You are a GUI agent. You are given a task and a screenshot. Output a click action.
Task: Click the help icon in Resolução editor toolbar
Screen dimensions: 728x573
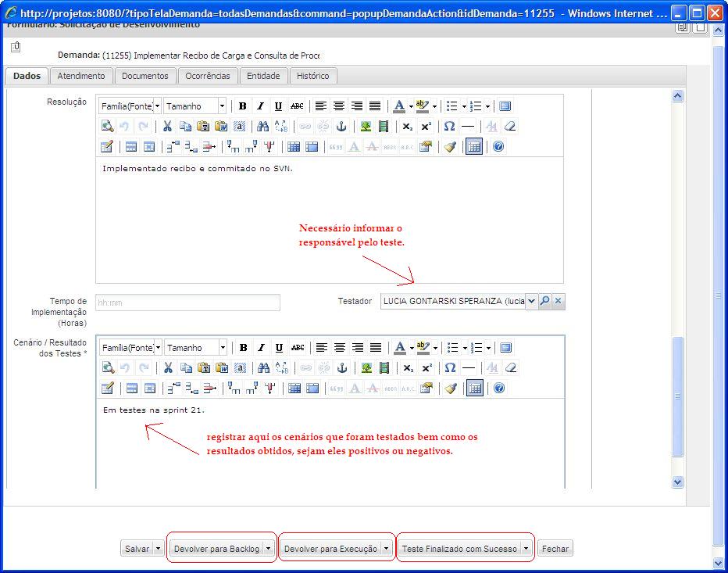pos(498,147)
